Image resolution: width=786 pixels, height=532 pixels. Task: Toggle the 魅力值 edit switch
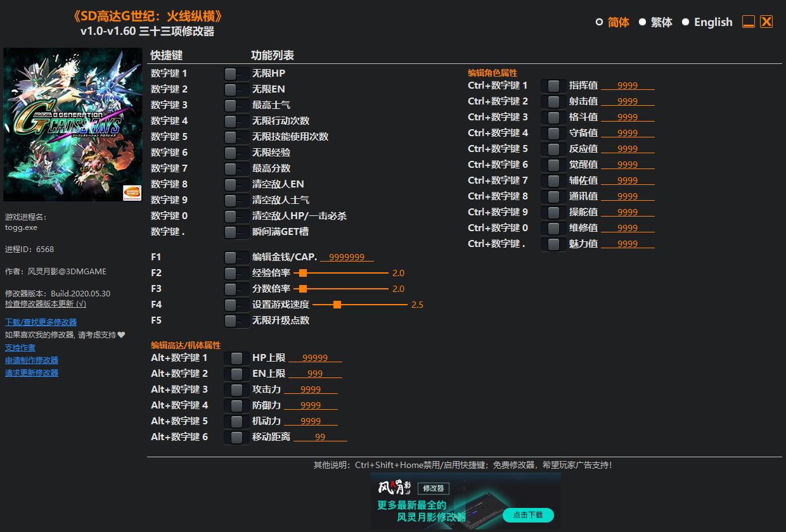tap(553, 244)
